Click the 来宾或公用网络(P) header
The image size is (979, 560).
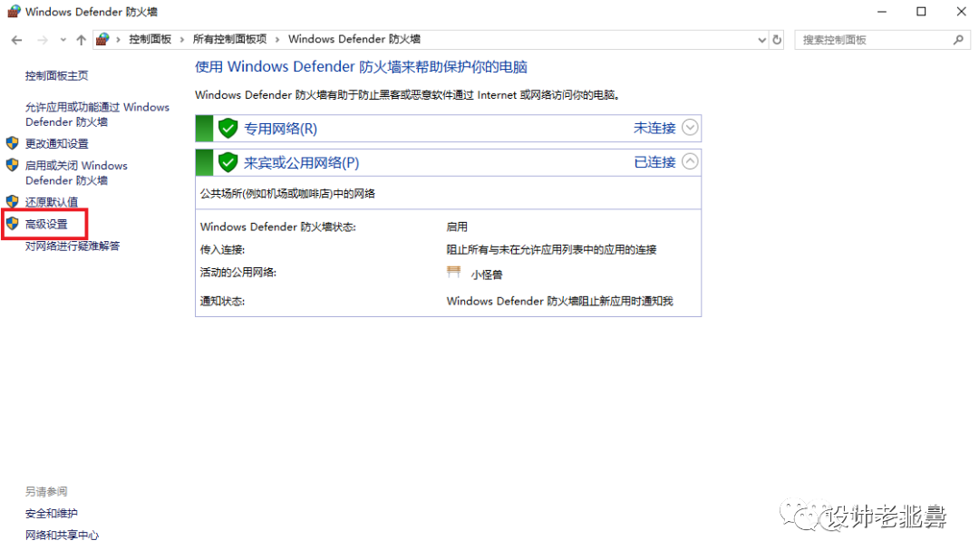[x=449, y=162]
